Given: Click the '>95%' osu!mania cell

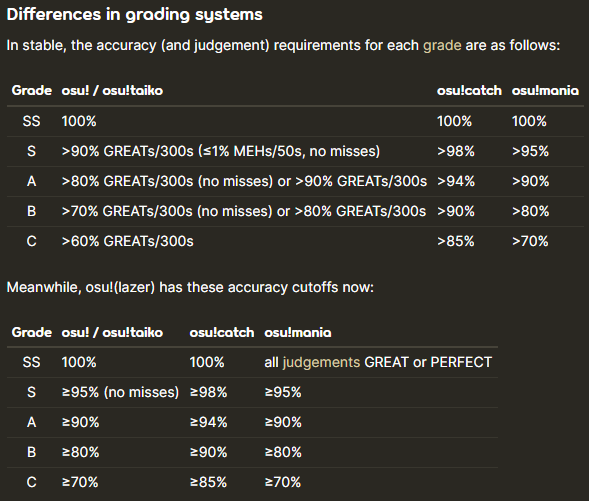Looking at the screenshot, I should point(530,151).
